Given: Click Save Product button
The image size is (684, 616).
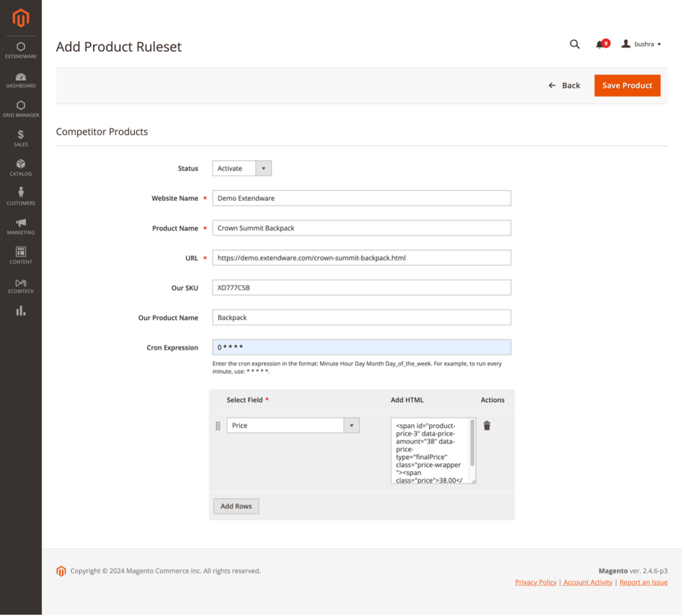Looking at the screenshot, I should pos(629,86).
